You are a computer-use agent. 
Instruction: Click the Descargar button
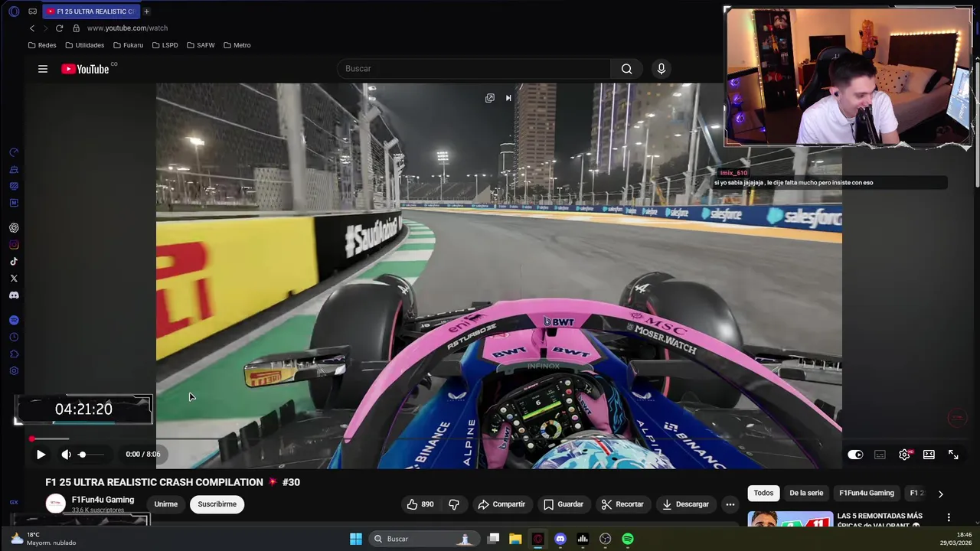686,504
